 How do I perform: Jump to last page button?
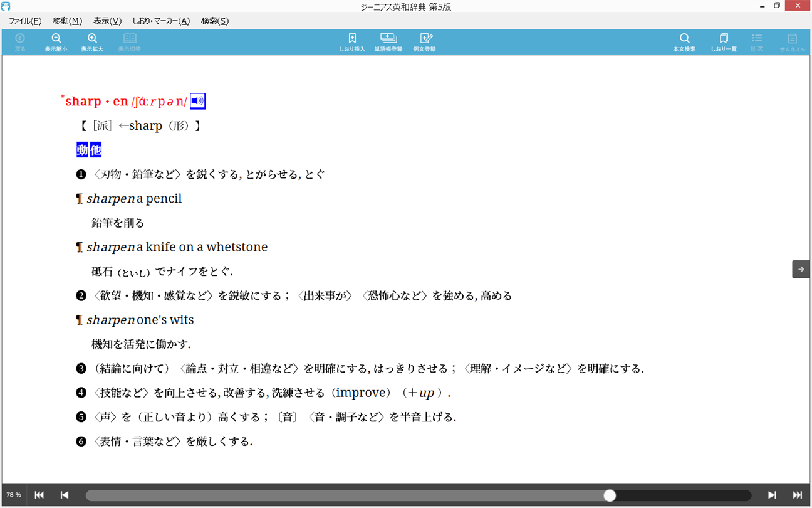(798, 495)
